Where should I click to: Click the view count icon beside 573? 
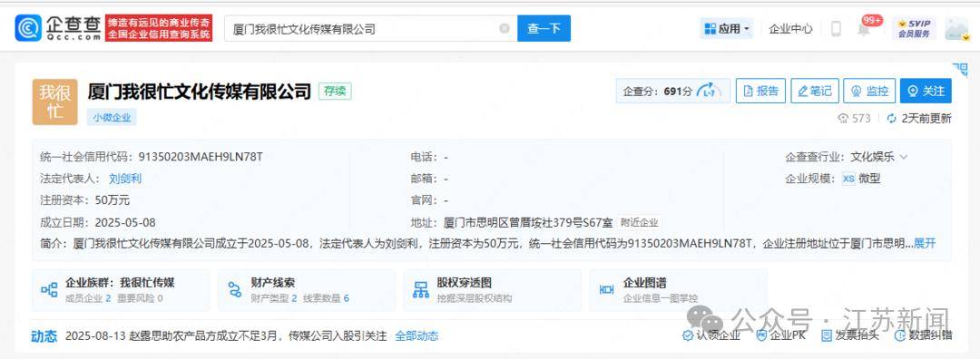click(x=844, y=119)
